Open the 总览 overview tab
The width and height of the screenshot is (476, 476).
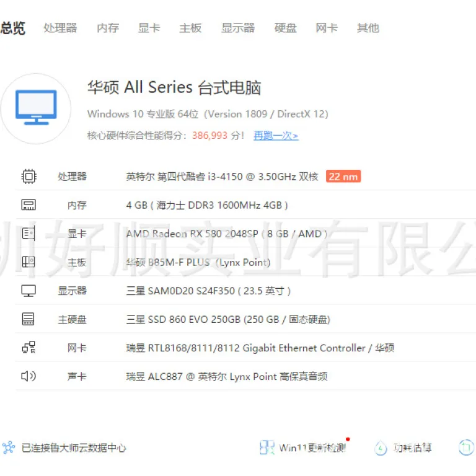pyautogui.click(x=13, y=28)
